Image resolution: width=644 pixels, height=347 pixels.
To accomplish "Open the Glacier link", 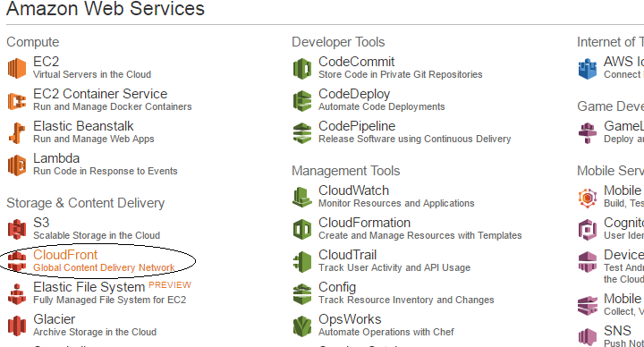I will [x=55, y=319].
